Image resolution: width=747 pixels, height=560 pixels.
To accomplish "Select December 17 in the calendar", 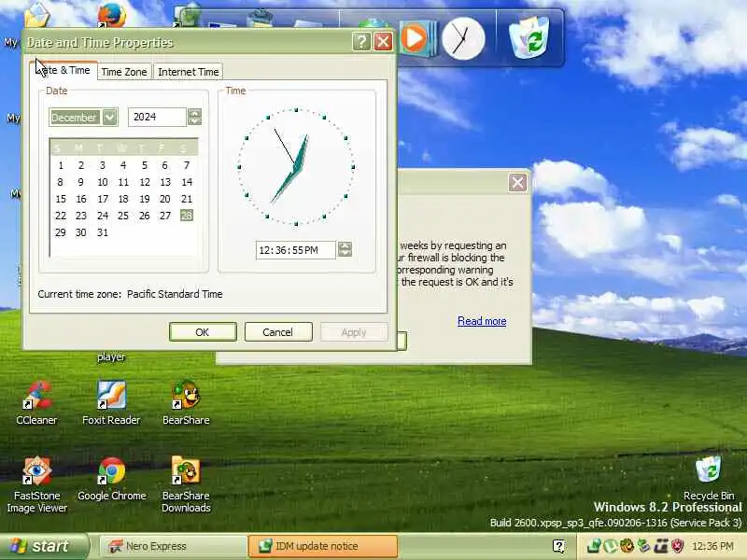I will point(103,199).
